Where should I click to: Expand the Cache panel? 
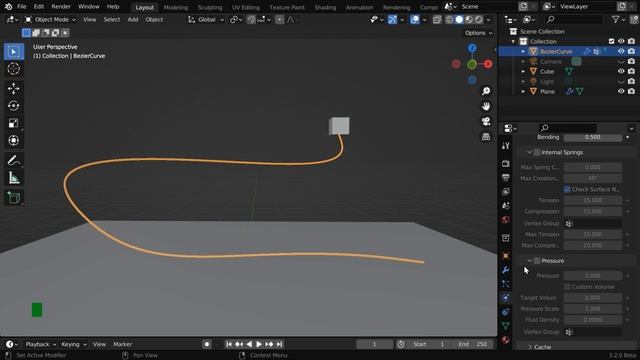pos(530,347)
